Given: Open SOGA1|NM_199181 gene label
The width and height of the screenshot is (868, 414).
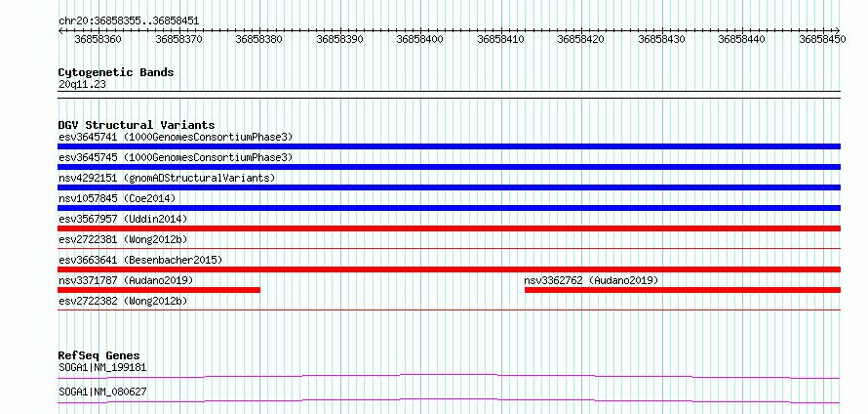Looking at the screenshot, I should [103, 367].
